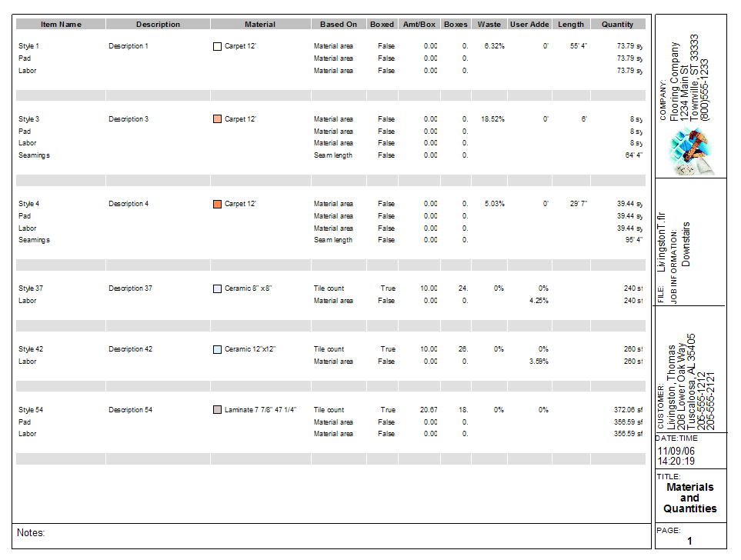Screen dimensions: 741x560
Task: Choose the Laminate gray color swatch
Action: pyautogui.click(x=217, y=410)
